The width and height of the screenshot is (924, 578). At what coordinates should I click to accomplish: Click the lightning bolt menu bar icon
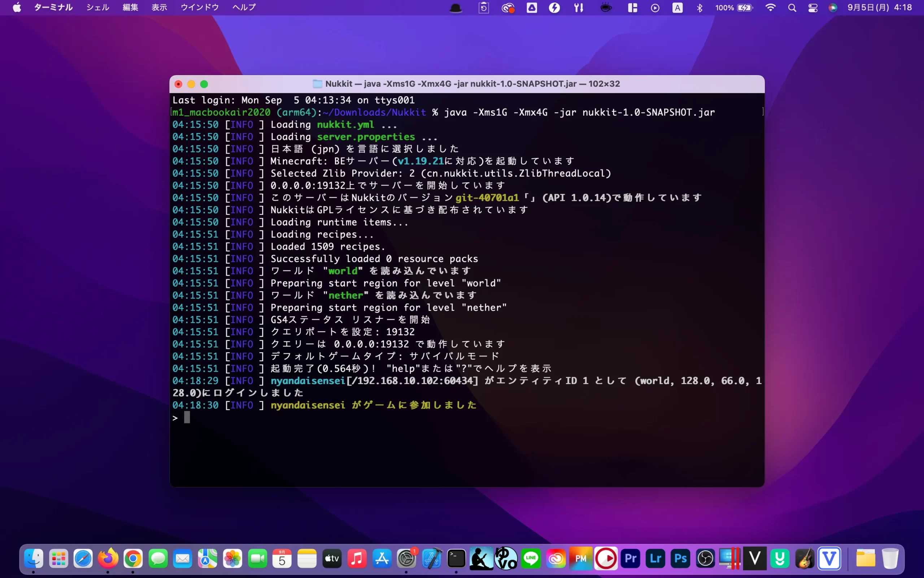click(x=554, y=8)
